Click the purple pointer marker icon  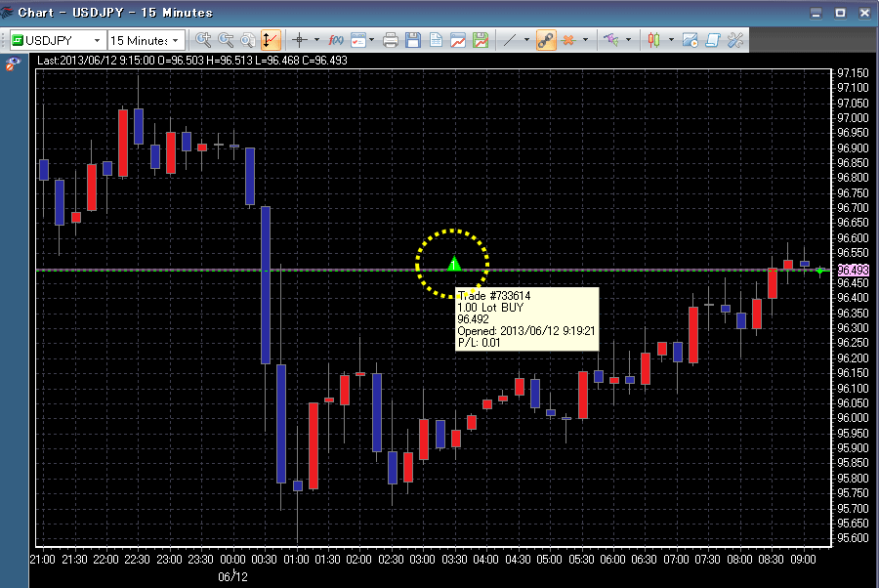pyautogui.click(x=611, y=40)
